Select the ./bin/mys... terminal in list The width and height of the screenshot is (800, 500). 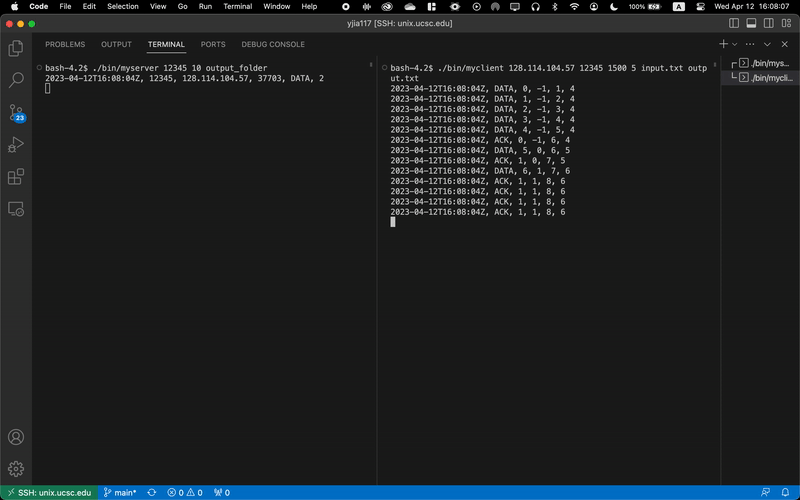pyautogui.click(x=760, y=63)
